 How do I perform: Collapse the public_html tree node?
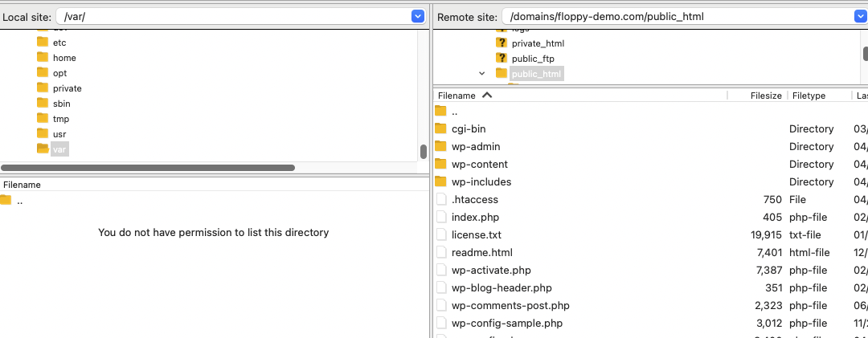click(482, 74)
